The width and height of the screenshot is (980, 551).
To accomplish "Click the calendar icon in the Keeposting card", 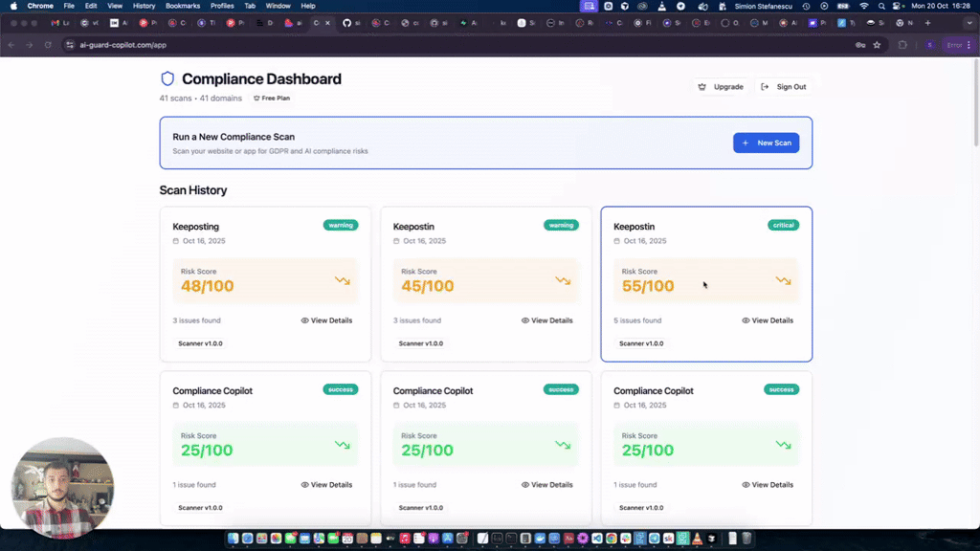I will (176, 241).
